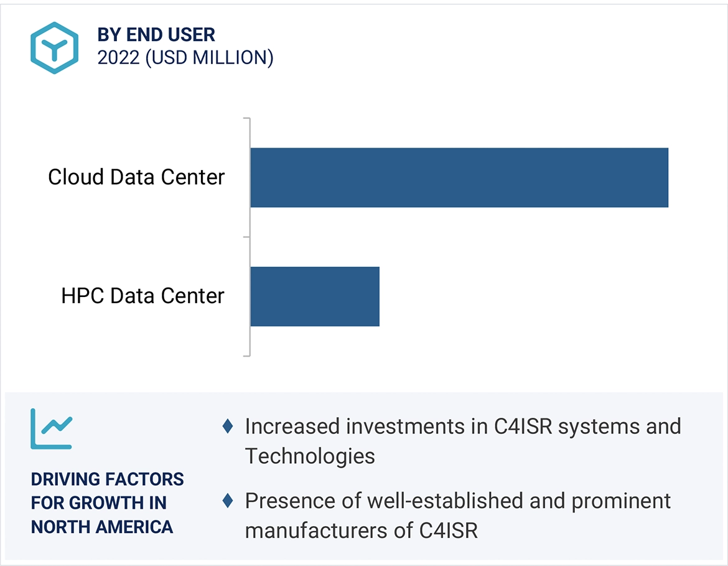Click the FOR GROWTH IN text line
Viewport: 728px width, 566px height.
click(x=99, y=503)
